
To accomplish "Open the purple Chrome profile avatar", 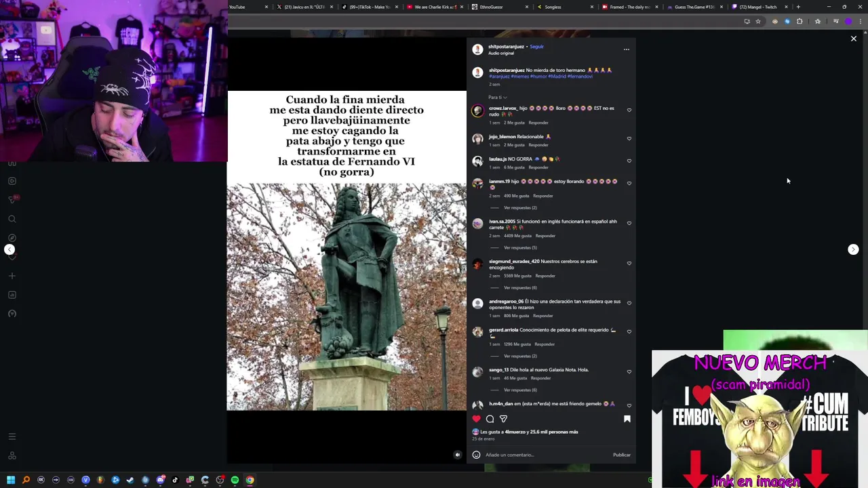I will [848, 21].
